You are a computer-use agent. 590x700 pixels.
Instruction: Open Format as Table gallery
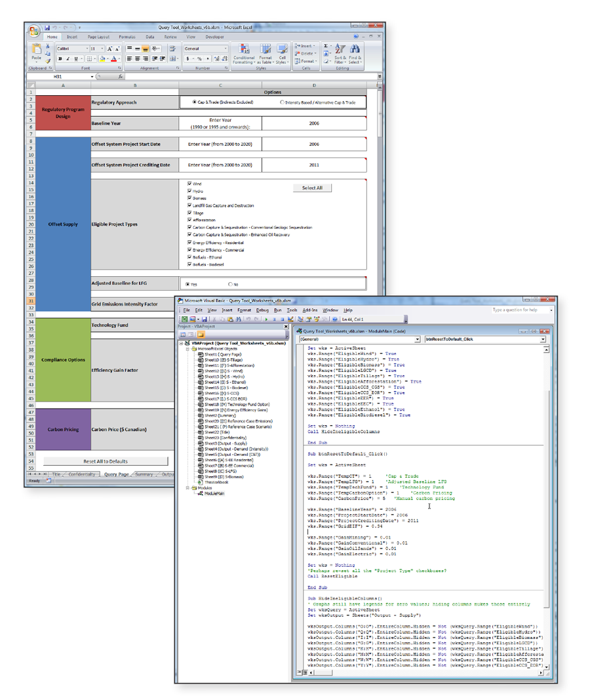(265, 54)
